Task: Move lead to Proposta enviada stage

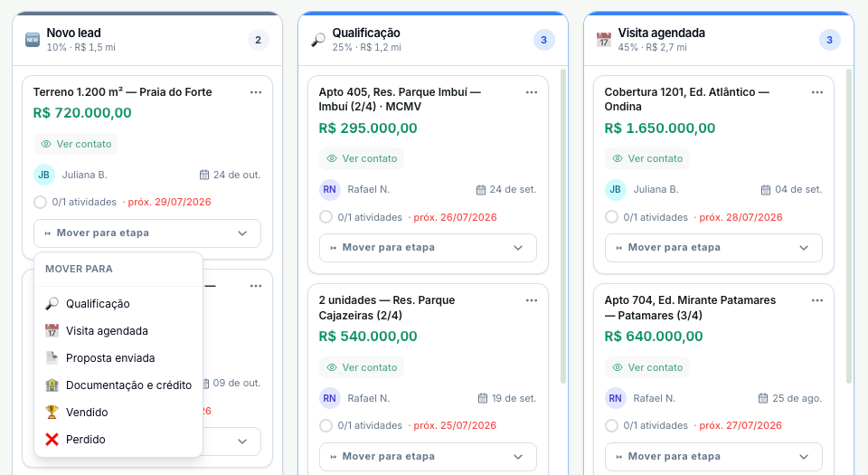Action: [118, 358]
